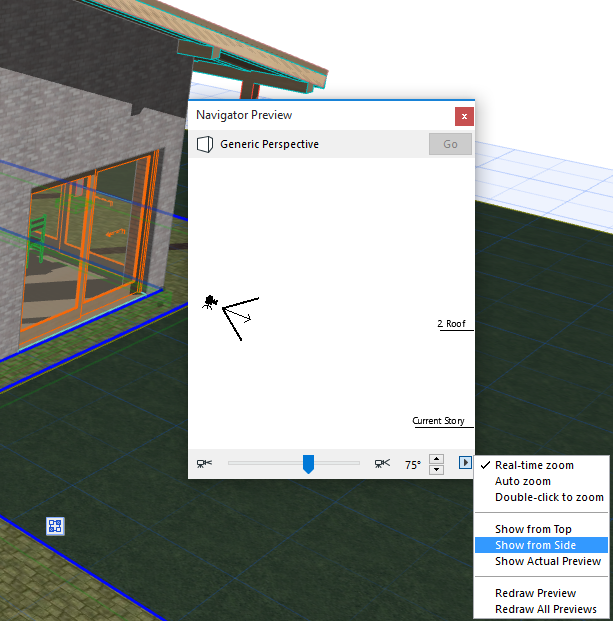Click the view cone slider handle
Screen dimensions: 613x621
pos(308,464)
